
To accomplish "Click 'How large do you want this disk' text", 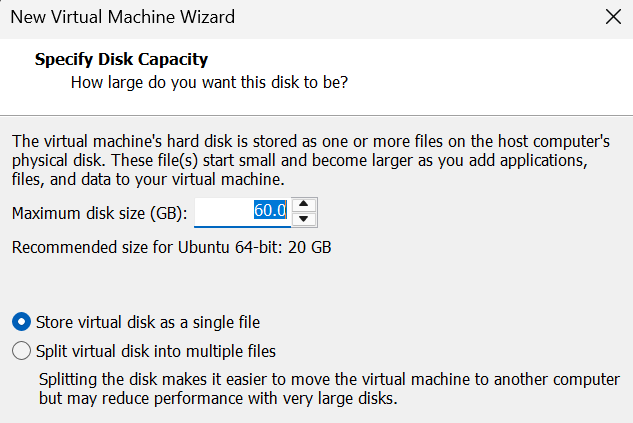I will pos(209,82).
